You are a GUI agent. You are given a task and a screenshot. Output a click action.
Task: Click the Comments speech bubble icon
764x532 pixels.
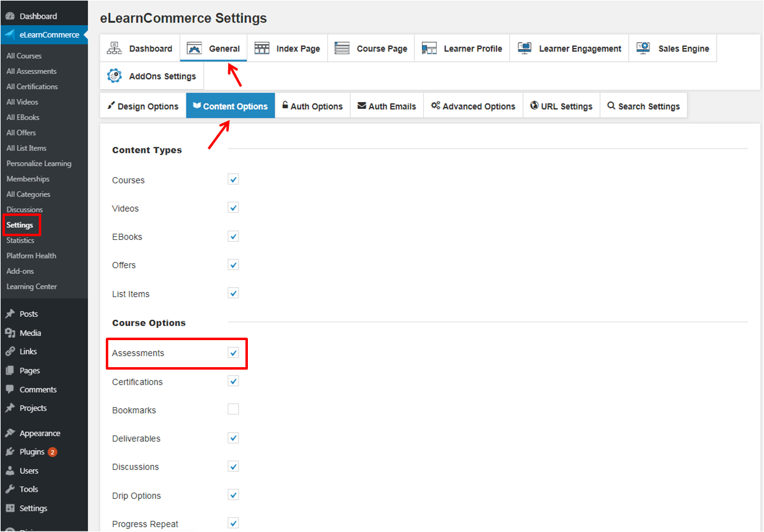point(10,389)
